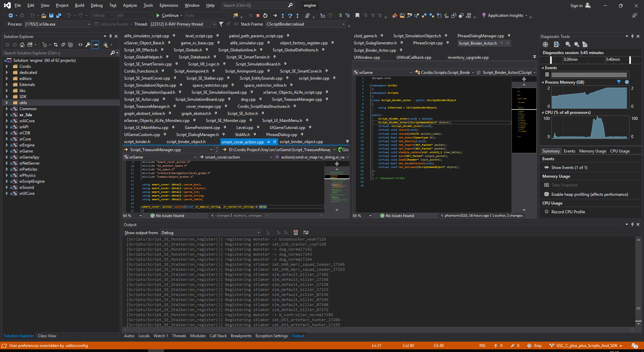Toggle Word Wrap in Output window
Image resolution: width=644 pixels, height=352 pixels.
(306, 232)
